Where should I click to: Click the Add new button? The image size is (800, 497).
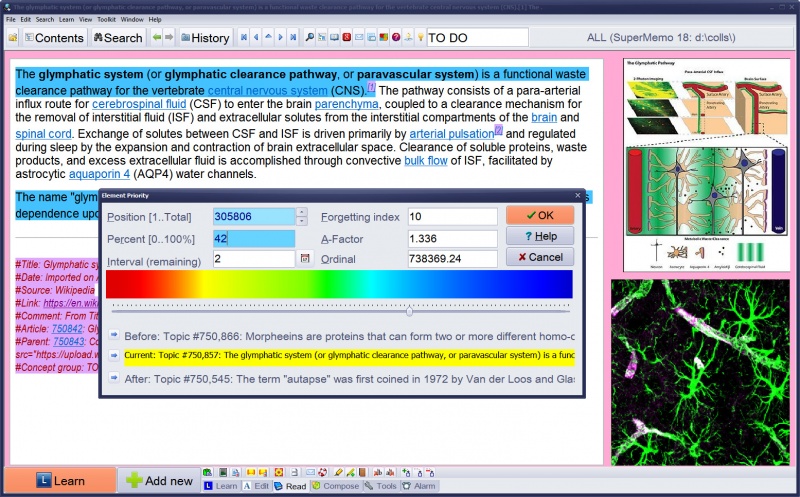[159, 481]
